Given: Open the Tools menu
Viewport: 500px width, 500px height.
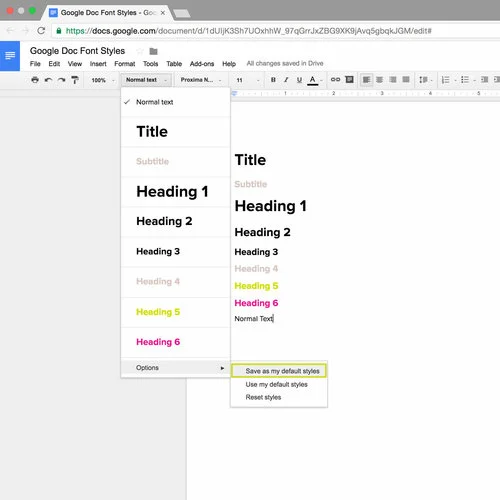Looking at the screenshot, I should (x=151, y=64).
